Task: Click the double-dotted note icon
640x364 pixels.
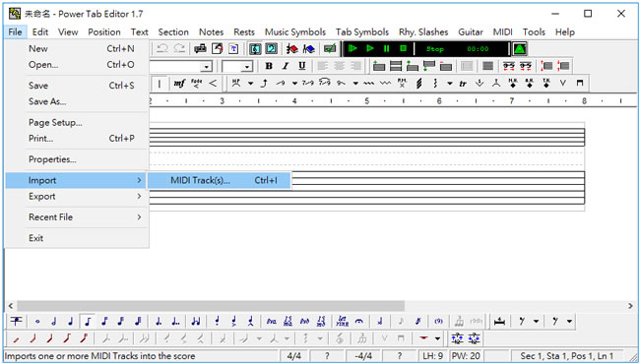Action: 175,322
